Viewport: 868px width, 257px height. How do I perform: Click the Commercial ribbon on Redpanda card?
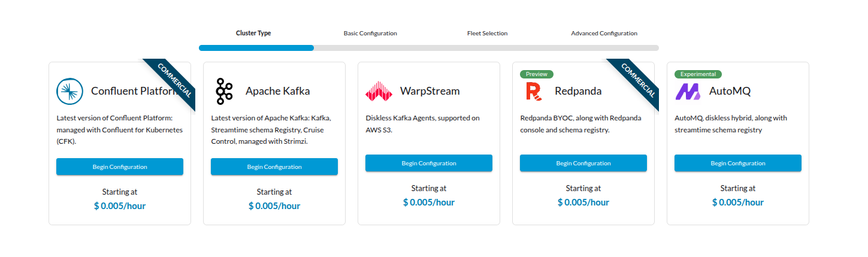(x=637, y=80)
